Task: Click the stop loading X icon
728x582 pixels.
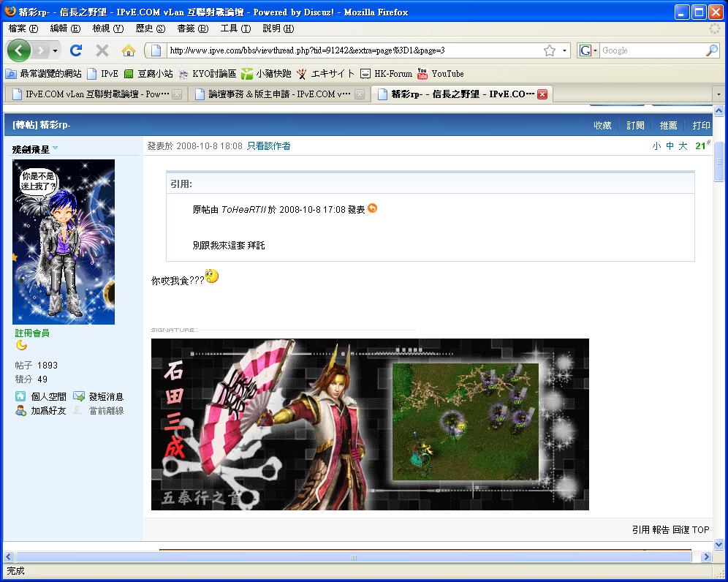Action: (x=102, y=50)
